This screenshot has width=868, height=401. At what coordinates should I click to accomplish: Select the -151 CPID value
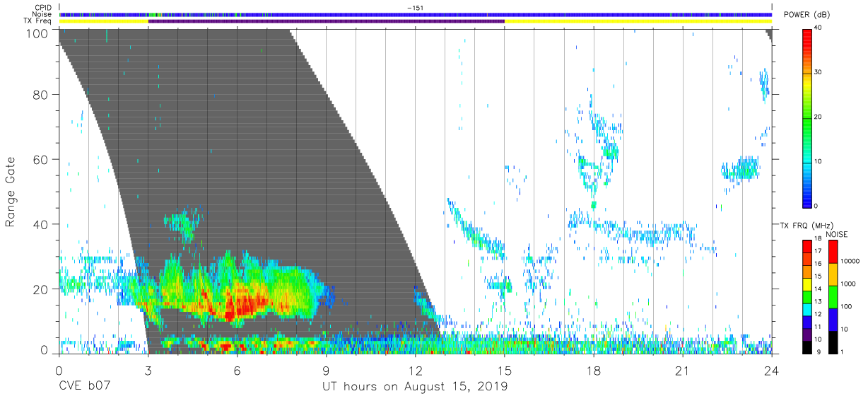click(x=415, y=8)
